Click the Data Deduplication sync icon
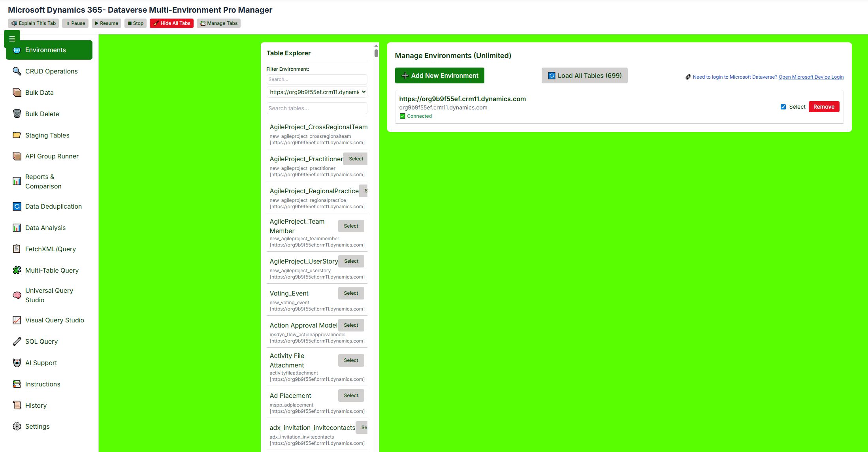This screenshot has width=868, height=452. pyautogui.click(x=16, y=206)
